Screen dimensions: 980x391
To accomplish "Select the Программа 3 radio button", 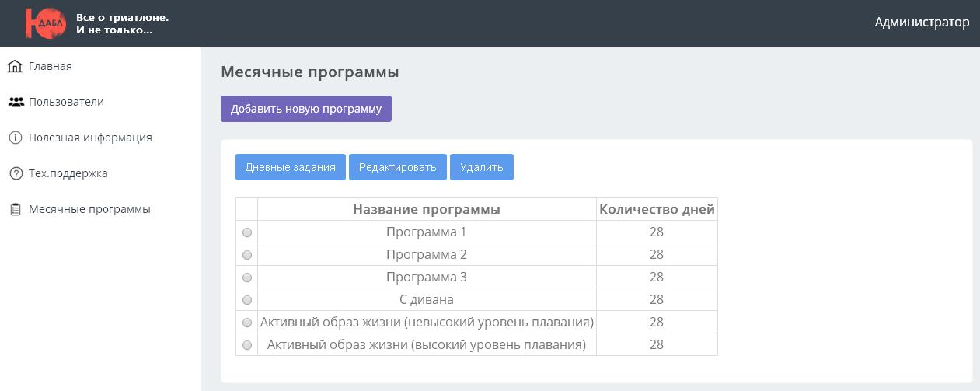I will (247, 278).
